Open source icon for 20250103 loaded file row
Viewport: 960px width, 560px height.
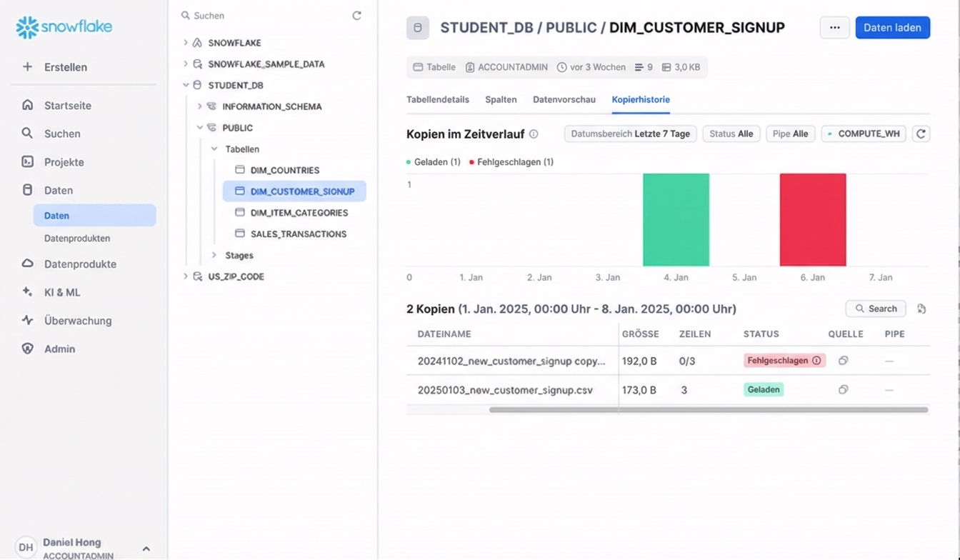[x=843, y=389]
